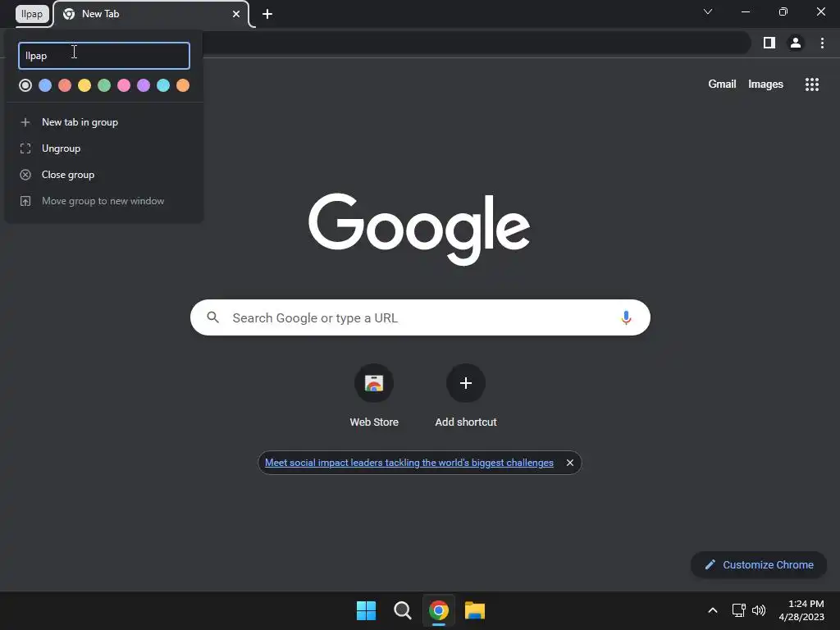Dismiss the social impact promo banner

pos(570,463)
